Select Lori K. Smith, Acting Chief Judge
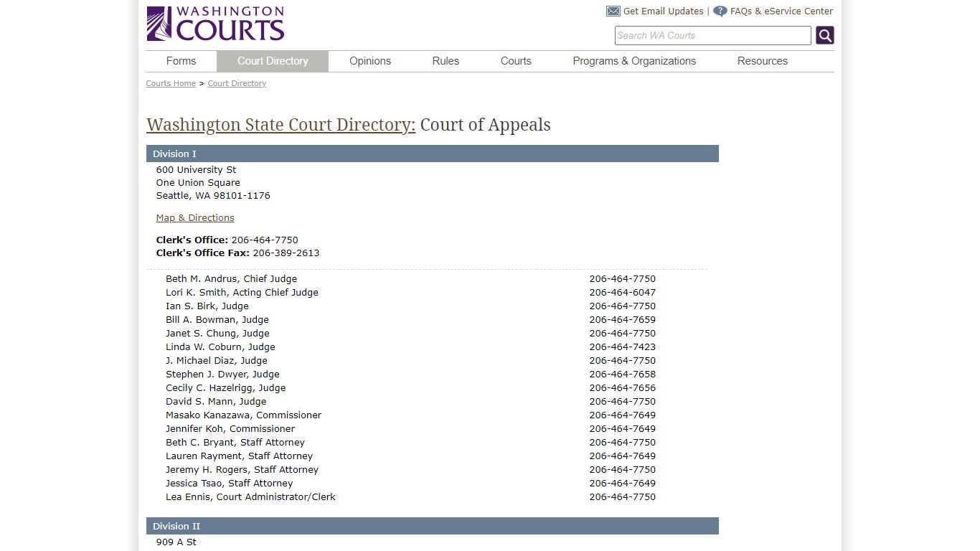Image resolution: width=980 pixels, height=551 pixels. (242, 293)
